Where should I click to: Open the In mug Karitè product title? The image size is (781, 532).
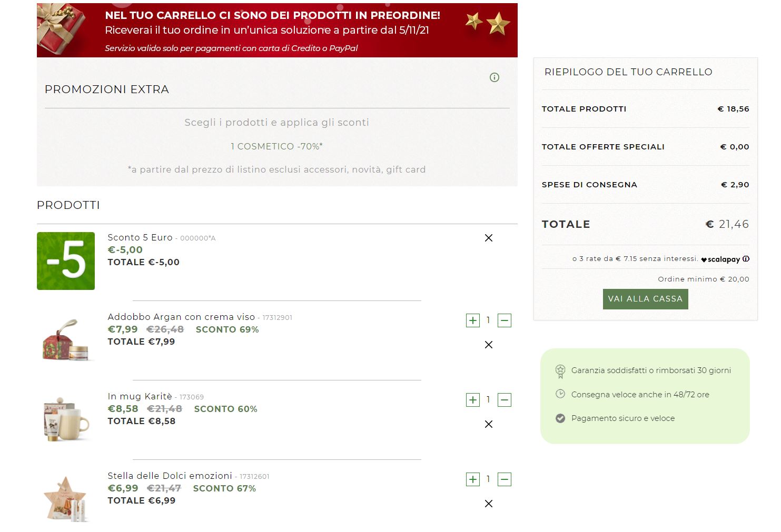tap(140, 396)
